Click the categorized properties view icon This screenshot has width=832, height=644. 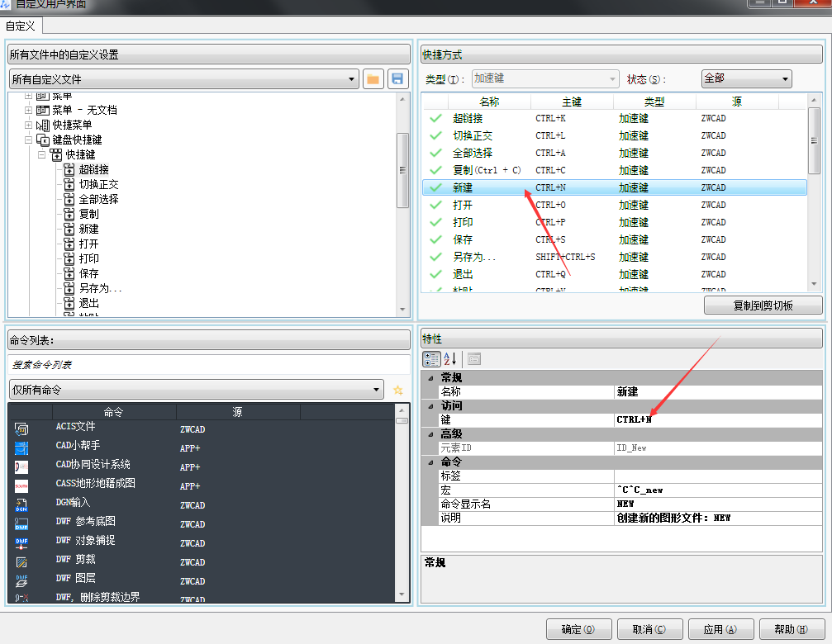click(431, 359)
